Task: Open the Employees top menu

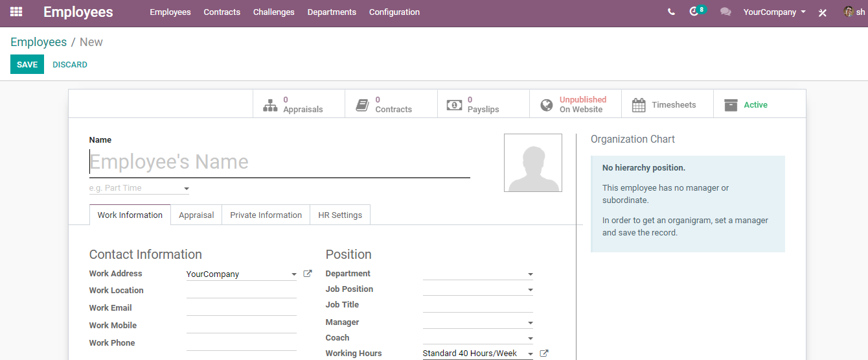Action: pos(170,12)
